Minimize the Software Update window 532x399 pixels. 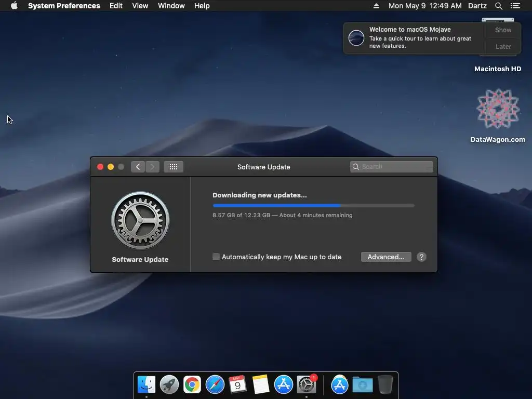pyautogui.click(x=111, y=167)
